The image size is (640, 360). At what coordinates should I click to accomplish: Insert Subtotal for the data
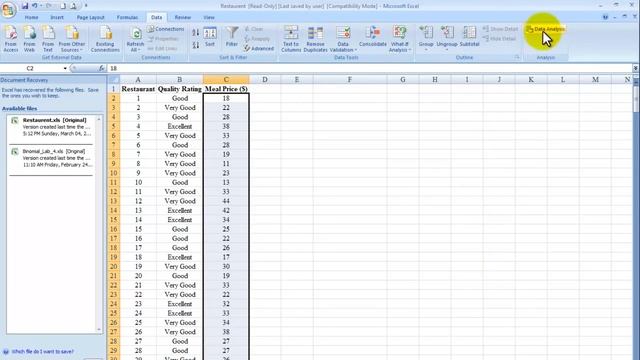pos(469,37)
